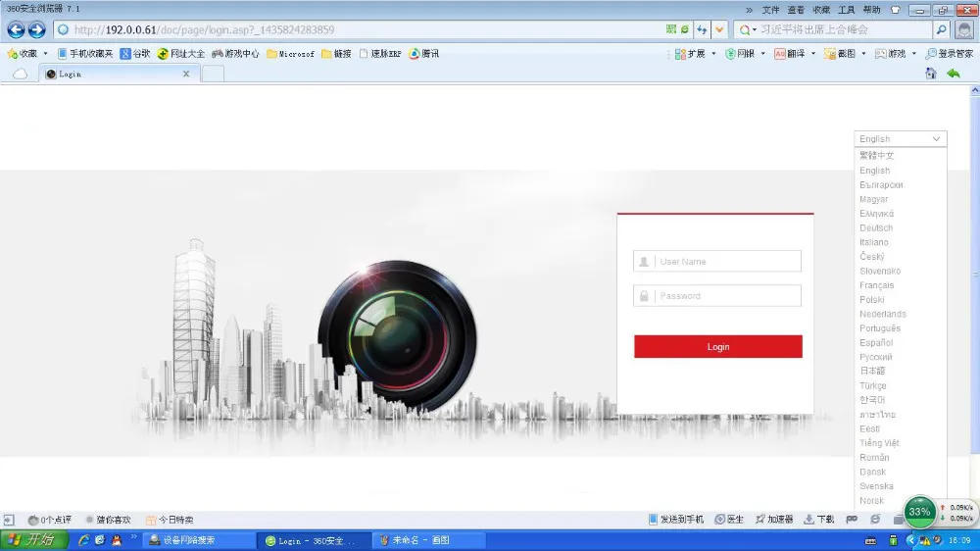Open the 工具 menu

click(847, 10)
